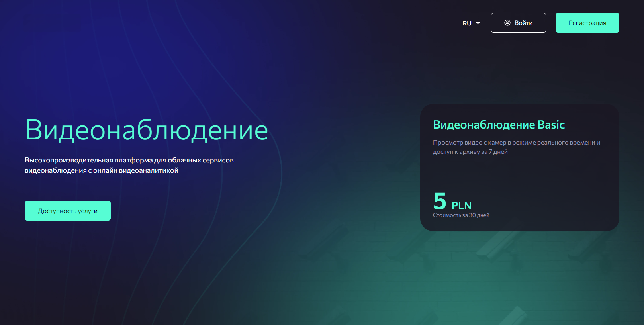This screenshot has height=325, width=644.
Task: Expand the language dropdown caret arrow
Action: click(x=478, y=23)
